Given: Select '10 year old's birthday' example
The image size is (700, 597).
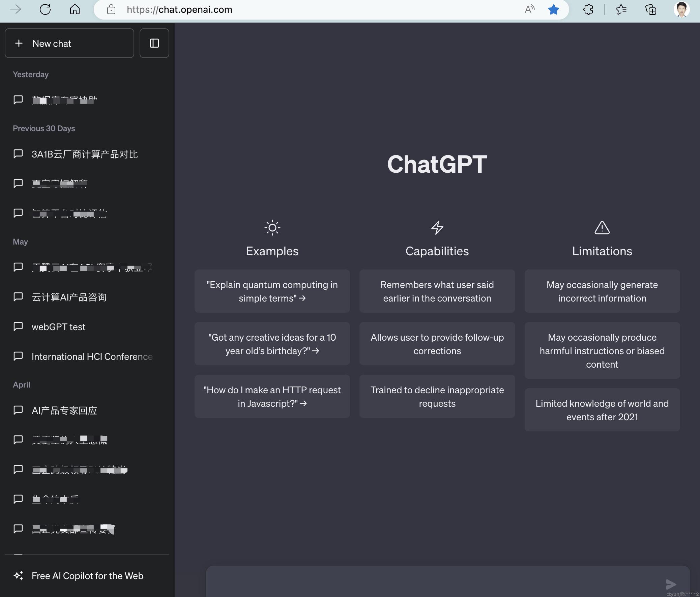Looking at the screenshot, I should point(272,344).
